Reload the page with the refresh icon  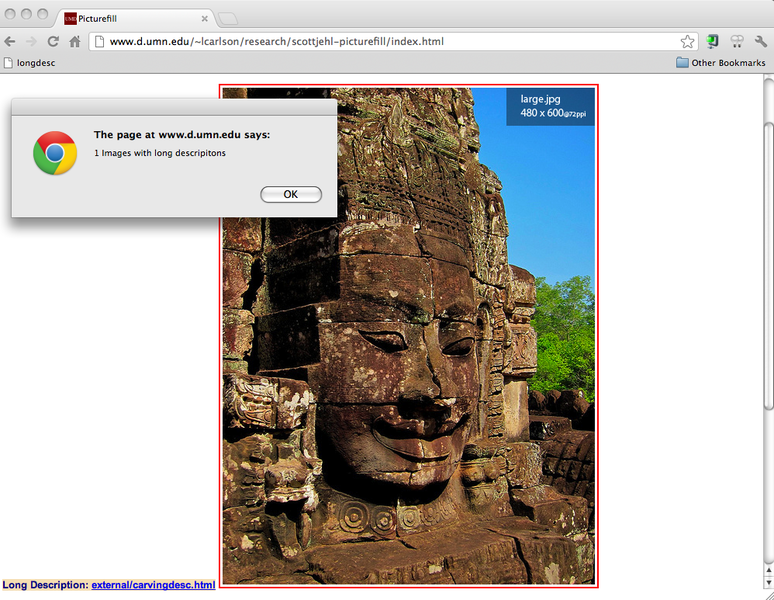(53, 41)
